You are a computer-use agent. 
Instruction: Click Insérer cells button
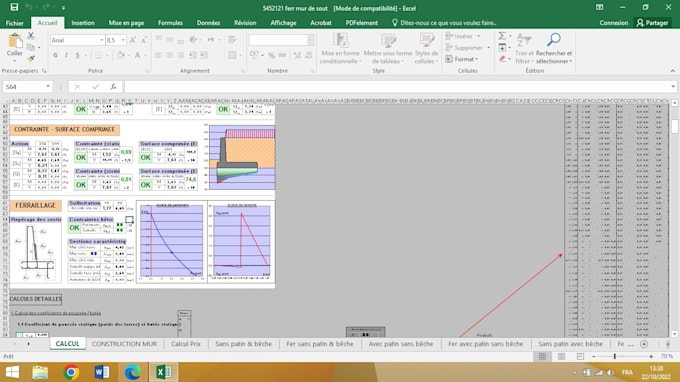[x=463, y=36]
